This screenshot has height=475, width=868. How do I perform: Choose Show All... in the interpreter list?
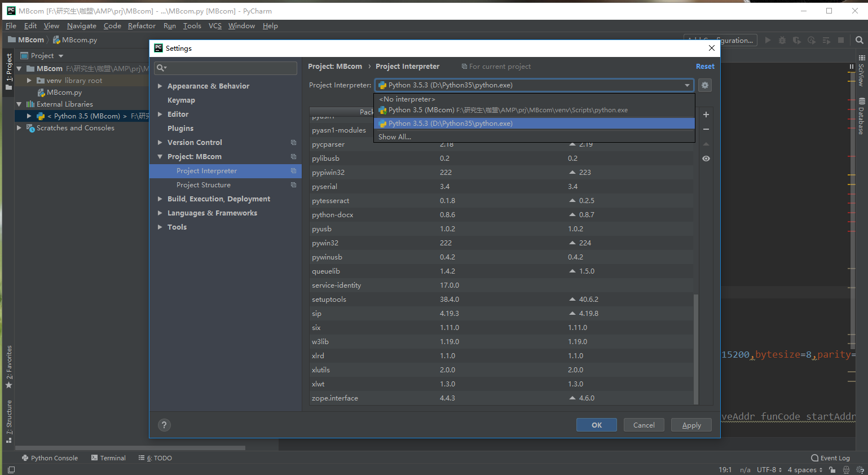(534, 137)
